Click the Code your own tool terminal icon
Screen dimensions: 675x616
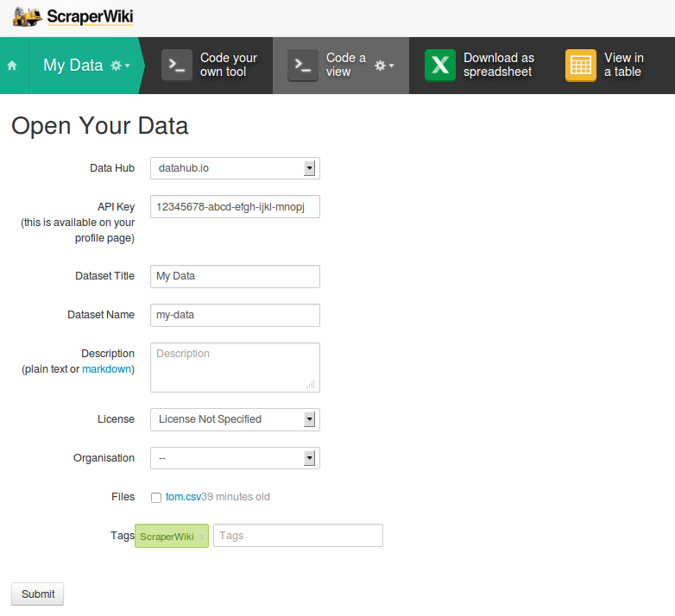point(176,65)
